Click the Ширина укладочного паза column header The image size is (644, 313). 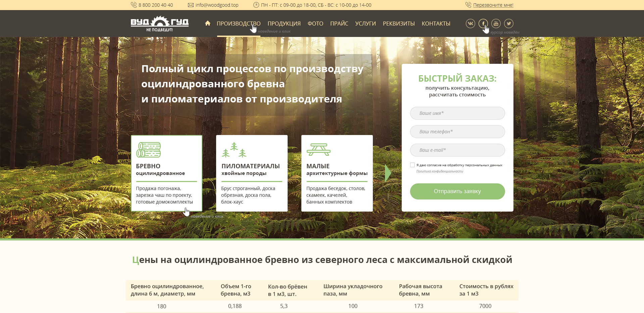tap(353, 290)
